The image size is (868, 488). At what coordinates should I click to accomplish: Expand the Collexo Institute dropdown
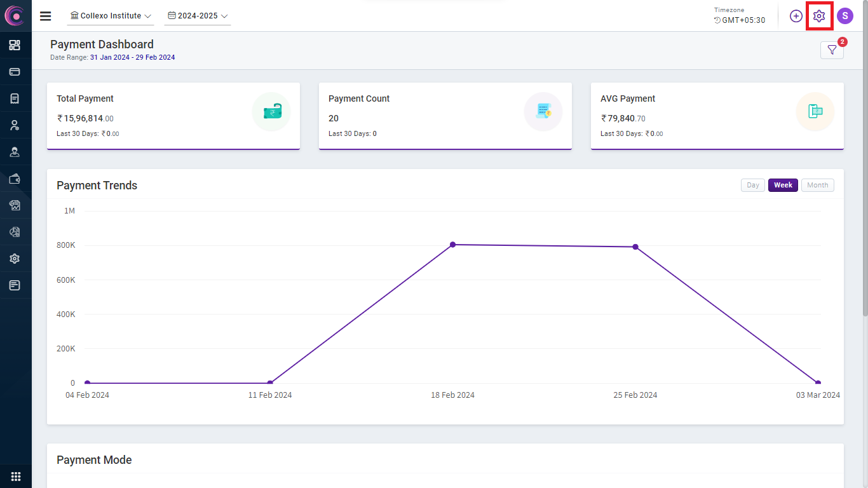111,16
